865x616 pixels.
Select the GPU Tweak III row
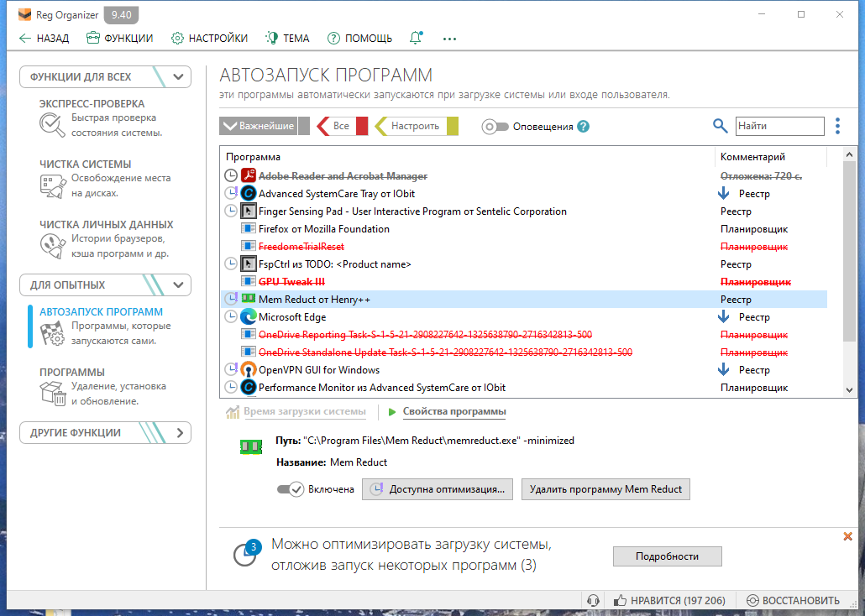click(523, 282)
